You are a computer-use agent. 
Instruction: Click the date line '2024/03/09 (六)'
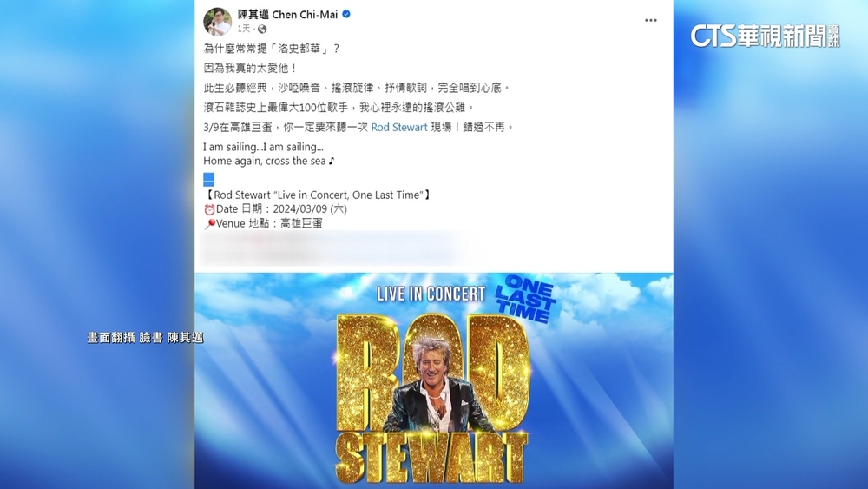click(310, 209)
